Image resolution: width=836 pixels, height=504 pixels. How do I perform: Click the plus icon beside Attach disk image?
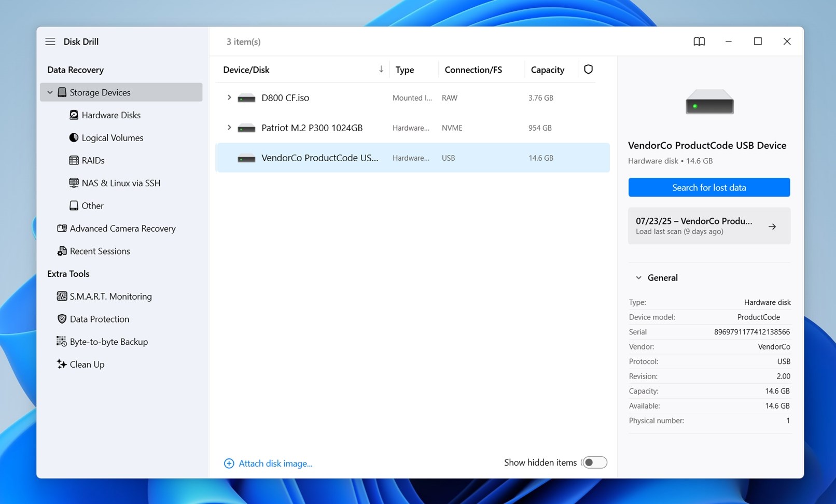(x=229, y=464)
